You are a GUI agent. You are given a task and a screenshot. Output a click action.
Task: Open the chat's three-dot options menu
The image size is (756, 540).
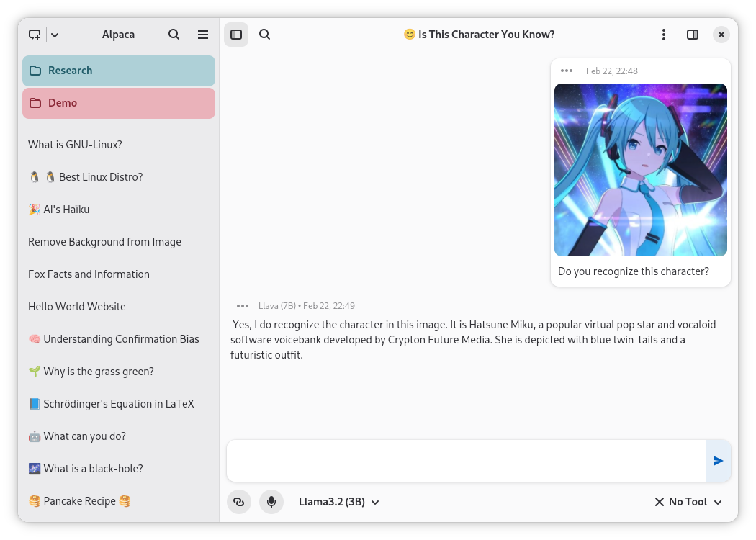pyautogui.click(x=664, y=35)
